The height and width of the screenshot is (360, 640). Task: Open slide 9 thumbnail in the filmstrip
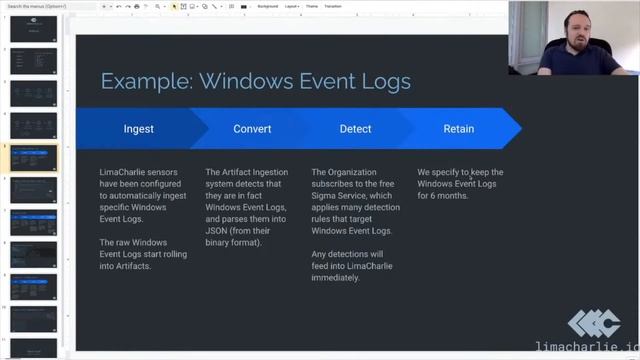click(33, 287)
